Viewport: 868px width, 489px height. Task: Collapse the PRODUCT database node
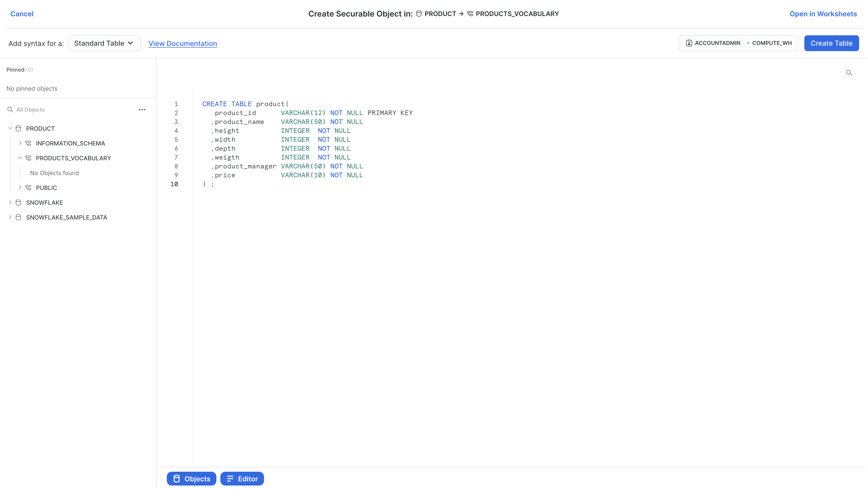10,128
